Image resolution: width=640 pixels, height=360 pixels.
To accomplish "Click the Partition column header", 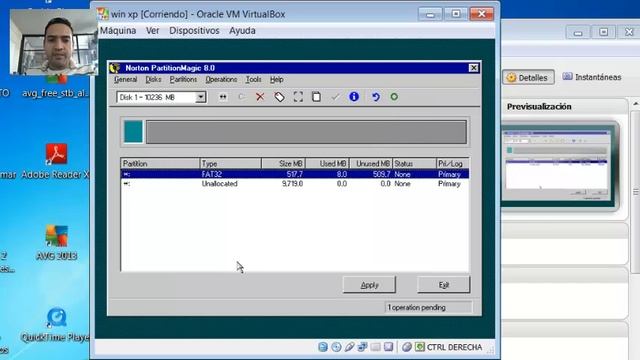I will [x=160, y=164].
